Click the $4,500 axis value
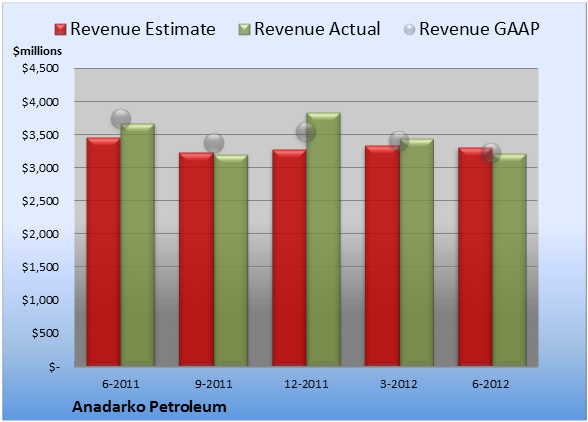The image size is (588, 422). coord(40,68)
